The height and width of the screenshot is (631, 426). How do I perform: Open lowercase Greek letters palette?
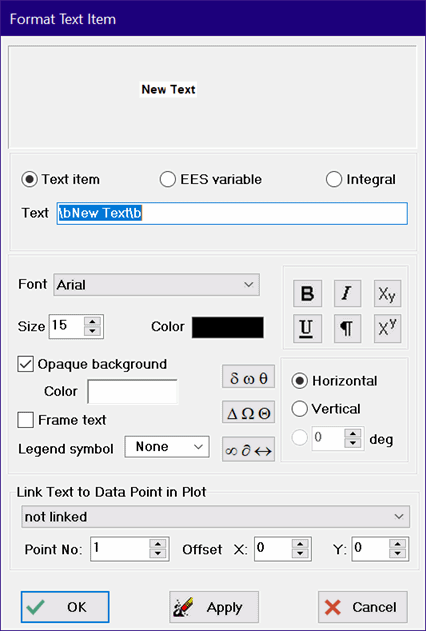(x=248, y=377)
